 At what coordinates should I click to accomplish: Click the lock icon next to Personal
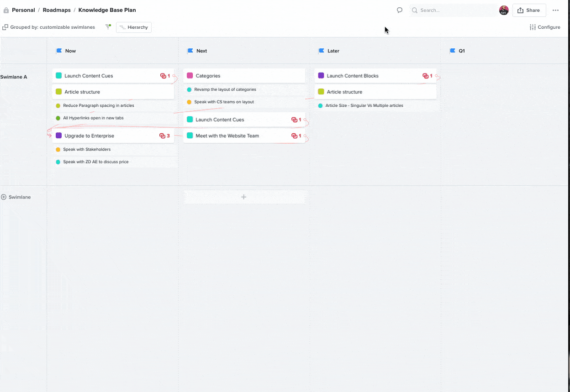[x=6, y=10]
